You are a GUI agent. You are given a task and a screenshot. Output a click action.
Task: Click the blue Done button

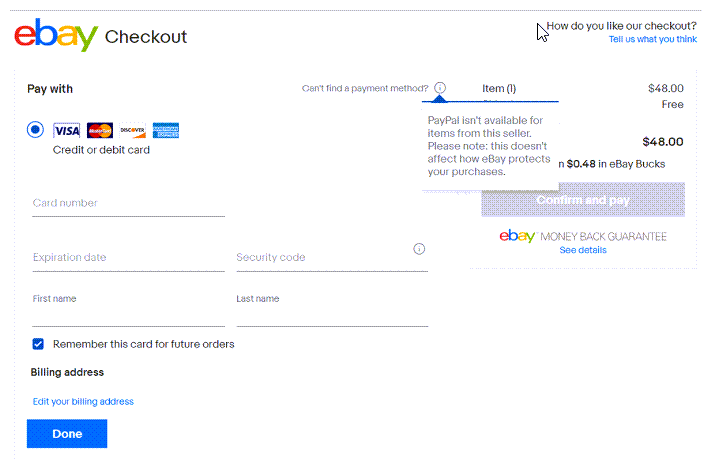(67, 434)
